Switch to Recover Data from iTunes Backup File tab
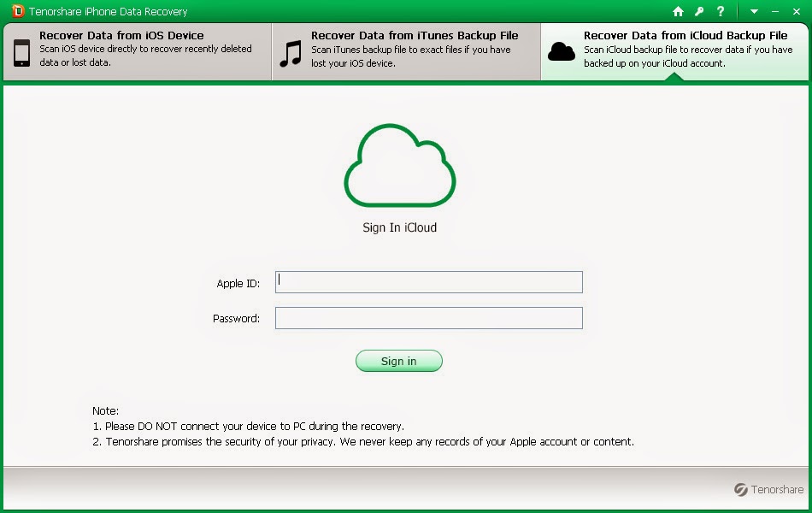Image resolution: width=812 pixels, height=513 pixels. [407, 51]
